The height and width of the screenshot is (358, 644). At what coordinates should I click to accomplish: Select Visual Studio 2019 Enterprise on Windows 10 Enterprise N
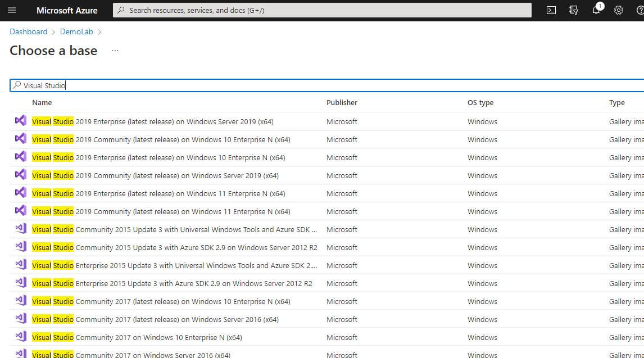tap(158, 158)
